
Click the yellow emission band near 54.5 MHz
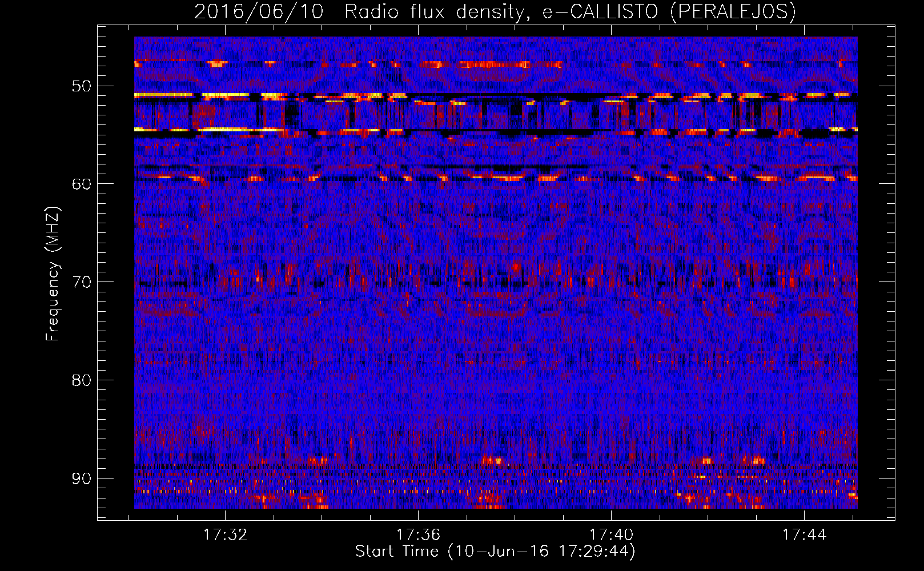[x=228, y=130]
